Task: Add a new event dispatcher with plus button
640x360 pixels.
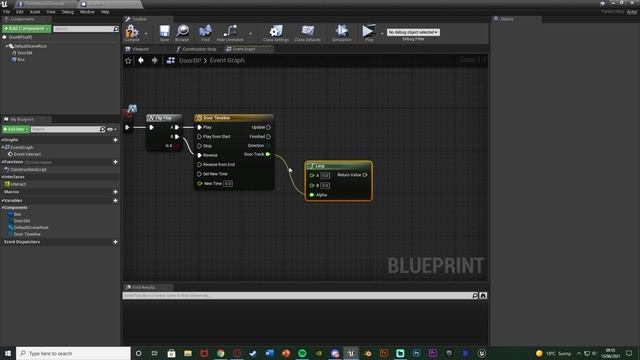Action: 115,242
